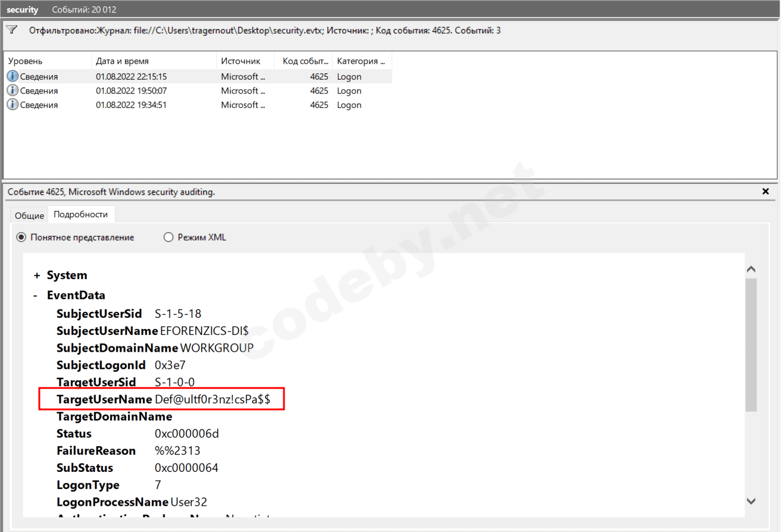Click the LogonProcessName field name
This screenshot has height=532, width=781.
pos(113,503)
